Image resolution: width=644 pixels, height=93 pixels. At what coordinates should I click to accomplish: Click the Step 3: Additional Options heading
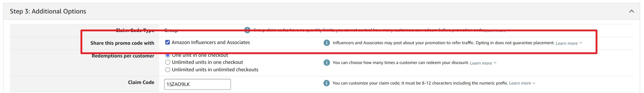[x=48, y=11]
